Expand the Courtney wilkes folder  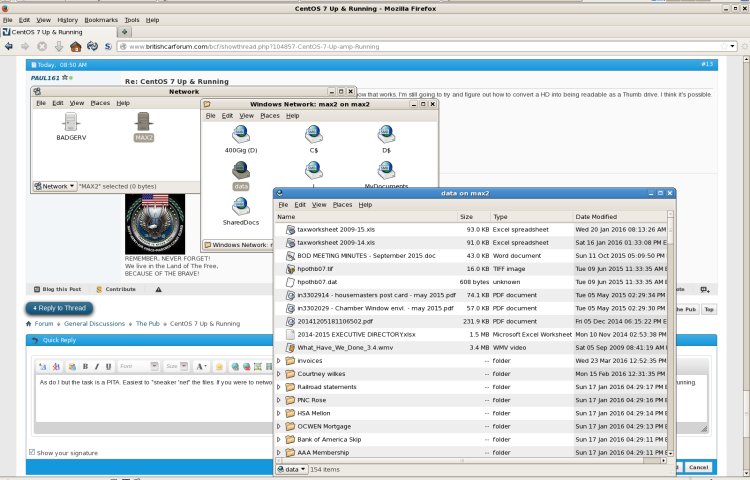279,374
